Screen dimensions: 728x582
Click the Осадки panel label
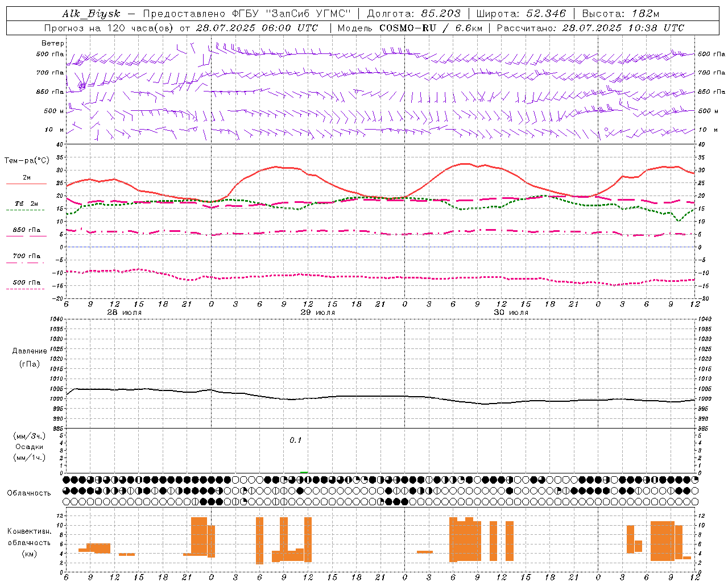tap(30, 447)
